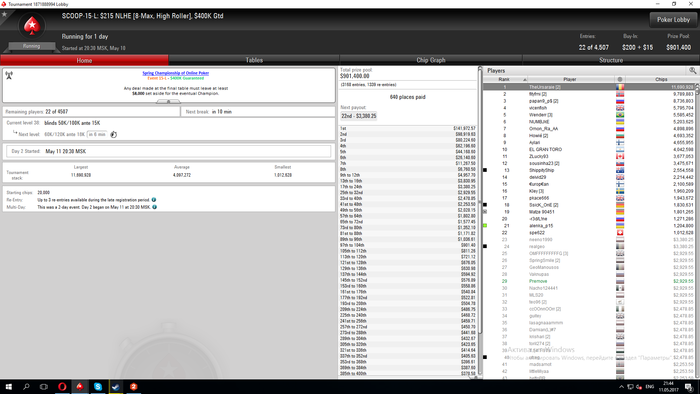
Task: Select player TheUrsaraie in rank 1
Action: coord(588,87)
